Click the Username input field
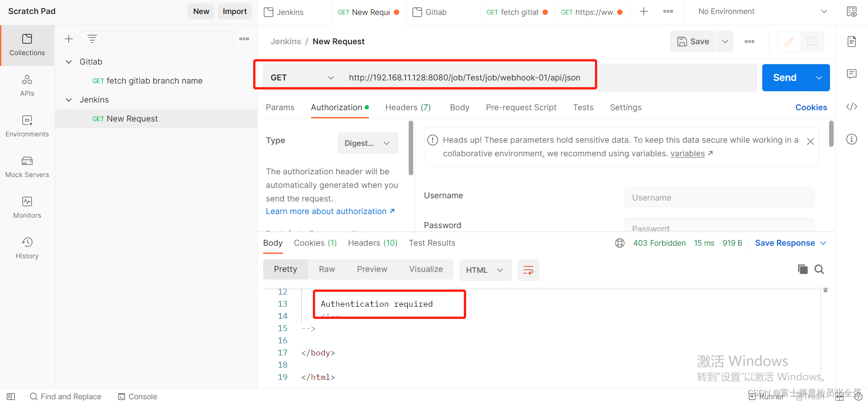The image size is (868, 402). click(x=719, y=197)
